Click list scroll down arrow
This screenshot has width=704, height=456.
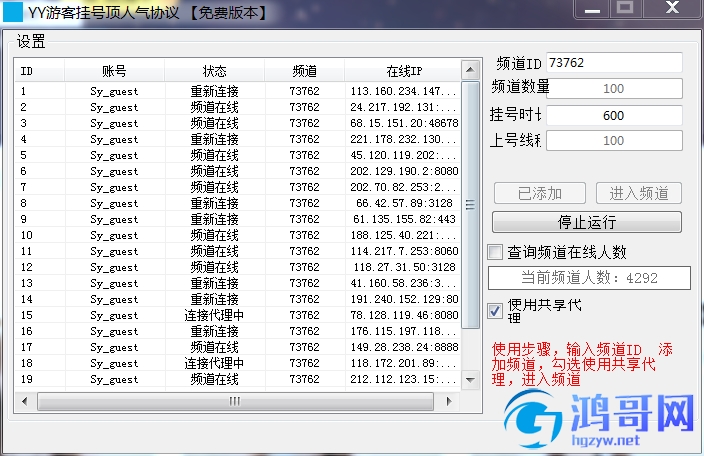click(470, 380)
